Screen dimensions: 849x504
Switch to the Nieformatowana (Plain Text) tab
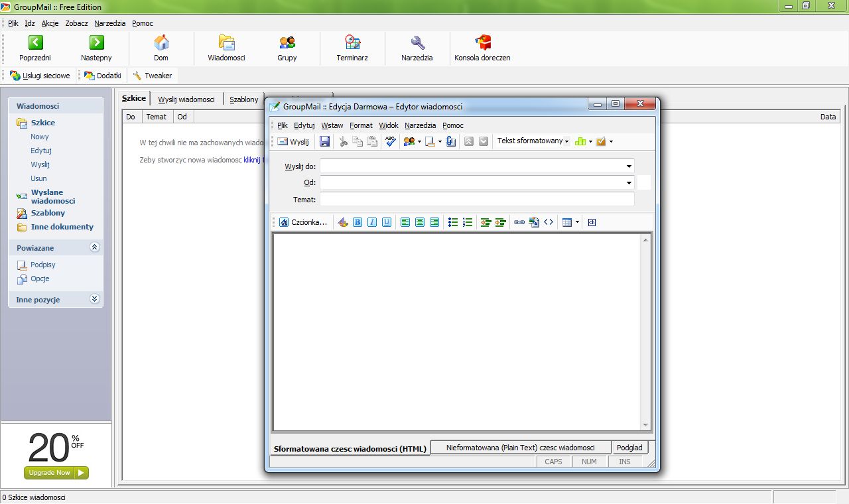tap(520, 448)
